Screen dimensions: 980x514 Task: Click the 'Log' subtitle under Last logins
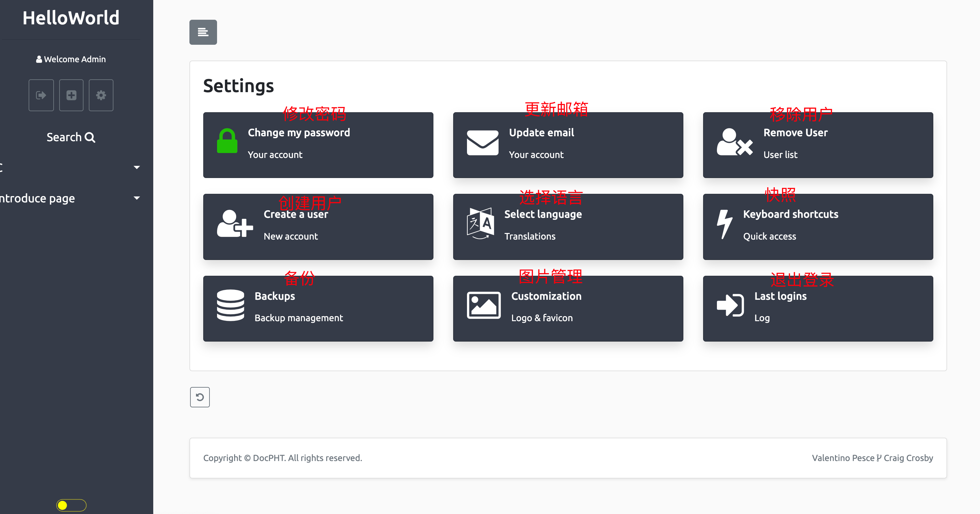(762, 318)
